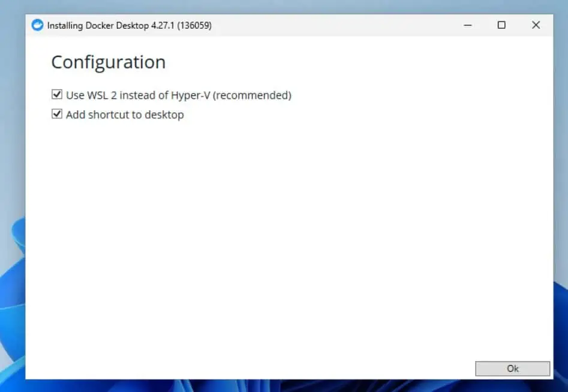Uncheck Use WSL 2 instead of Hyper-V checkbox
The width and height of the screenshot is (568, 392).
(57, 95)
